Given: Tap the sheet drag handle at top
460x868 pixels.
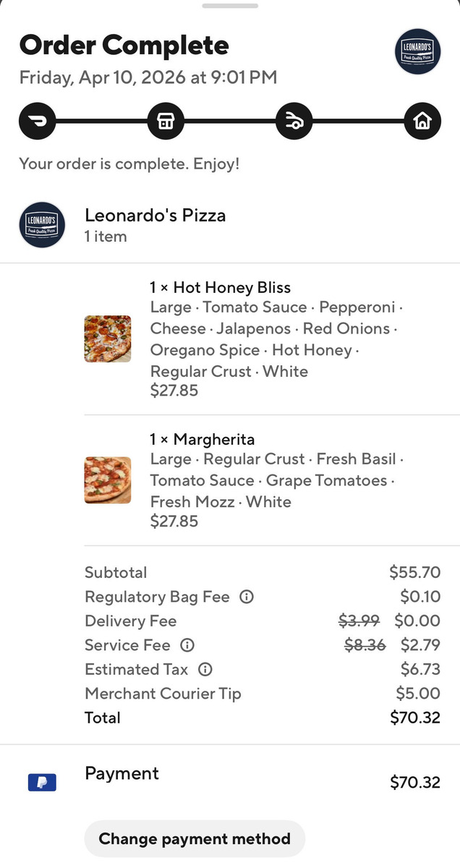Looking at the screenshot, I should point(230,6).
